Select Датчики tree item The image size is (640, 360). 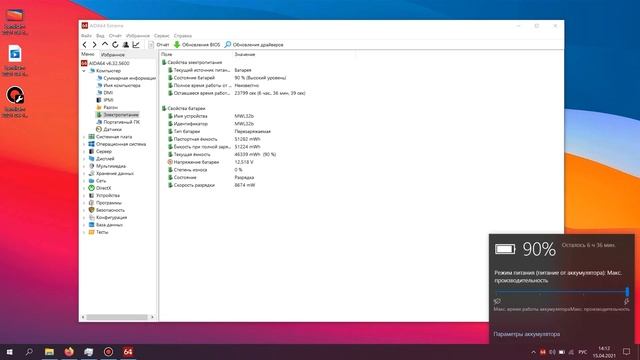coord(109,129)
